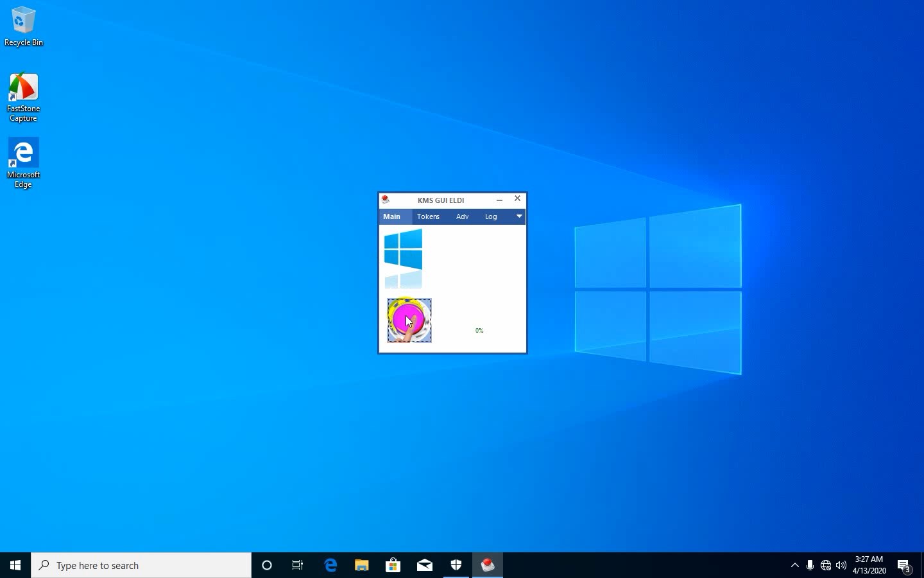This screenshot has height=578, width=924.
Task: Open the network tray icon
Action: (x=826, y=565)
